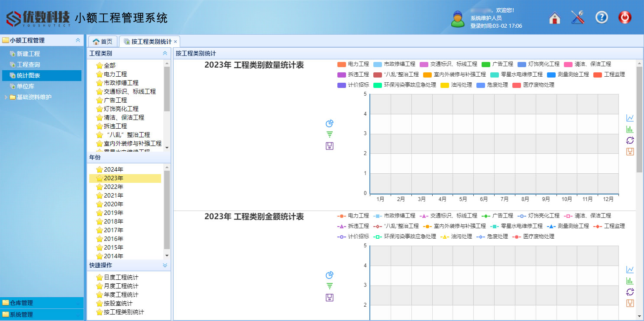
Task: Click the red power logout icon
Action: pyautogui.click(x=625, y=18)
